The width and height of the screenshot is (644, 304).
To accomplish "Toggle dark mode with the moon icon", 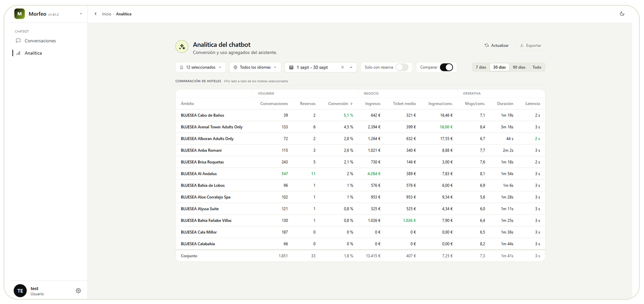I will pos(622,14).
